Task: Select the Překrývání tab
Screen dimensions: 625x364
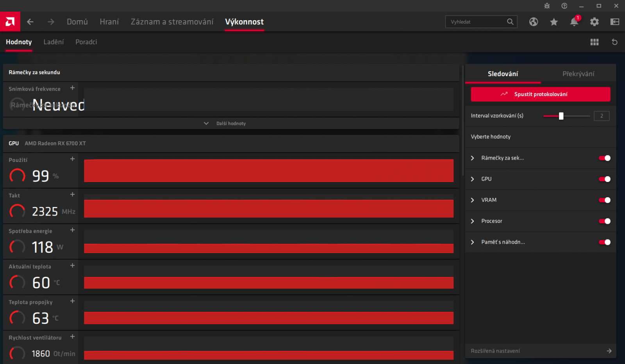Action: pyautogui.click(x=579, y=74)
